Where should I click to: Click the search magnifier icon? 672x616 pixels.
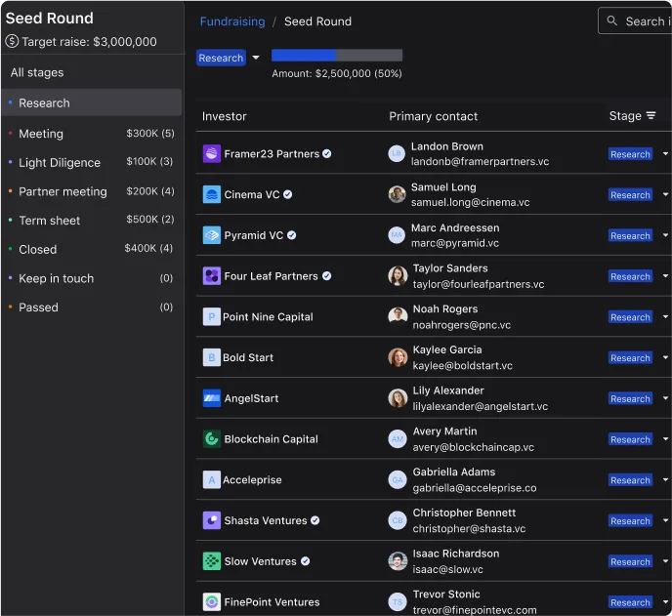tap(612, 21)
